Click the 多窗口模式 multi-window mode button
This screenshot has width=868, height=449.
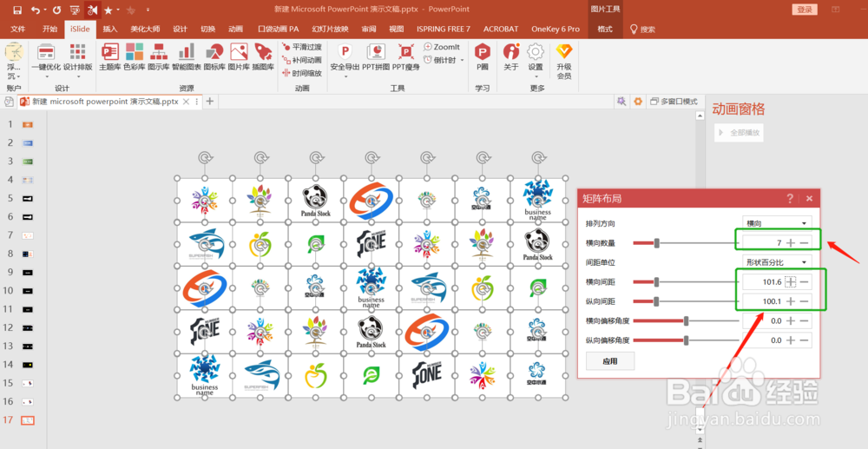click(x=674, y=102)
